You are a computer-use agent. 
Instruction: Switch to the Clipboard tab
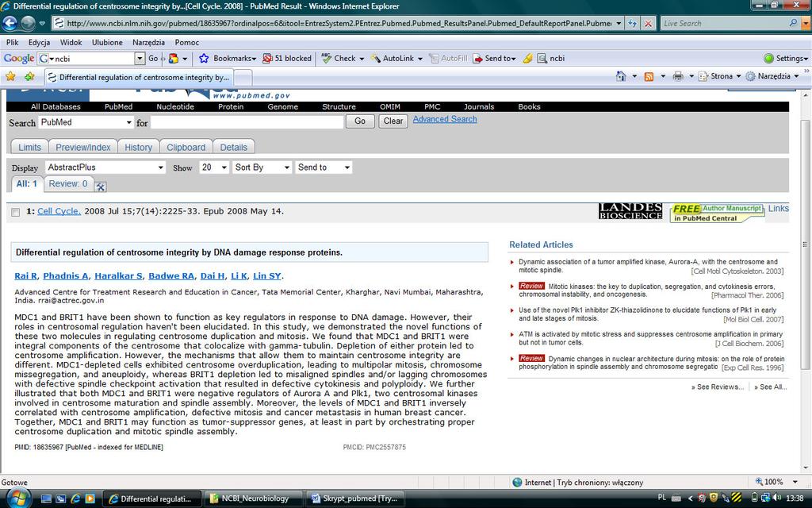pyautogui.click(x=186, y=147)
